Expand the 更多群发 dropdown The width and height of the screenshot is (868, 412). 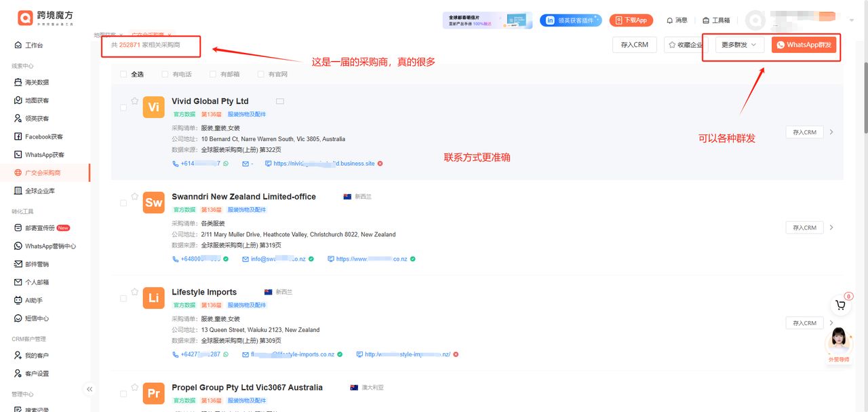tap(739, 45)
